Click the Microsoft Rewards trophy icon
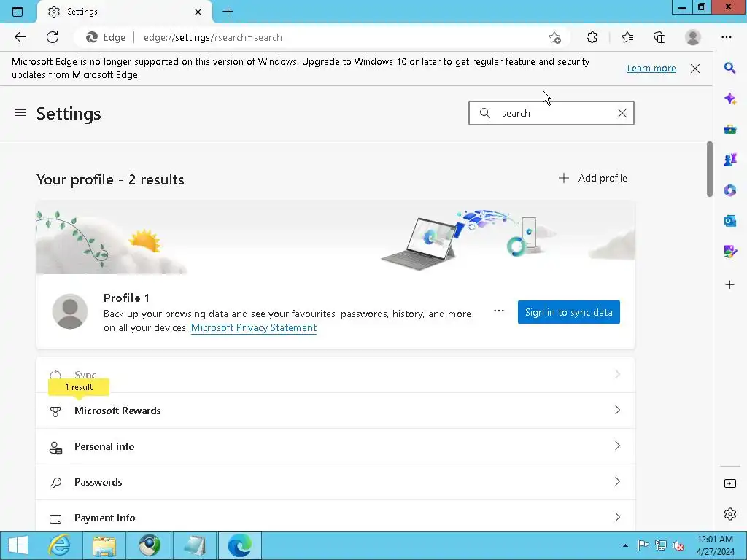 pyautogui.click(x=55, y=411)
